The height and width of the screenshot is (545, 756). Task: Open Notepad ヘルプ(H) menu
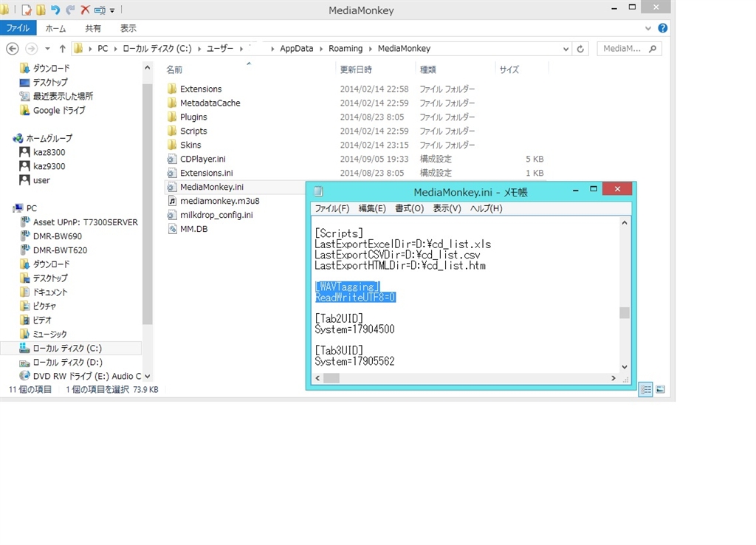(x=486, y=208)
